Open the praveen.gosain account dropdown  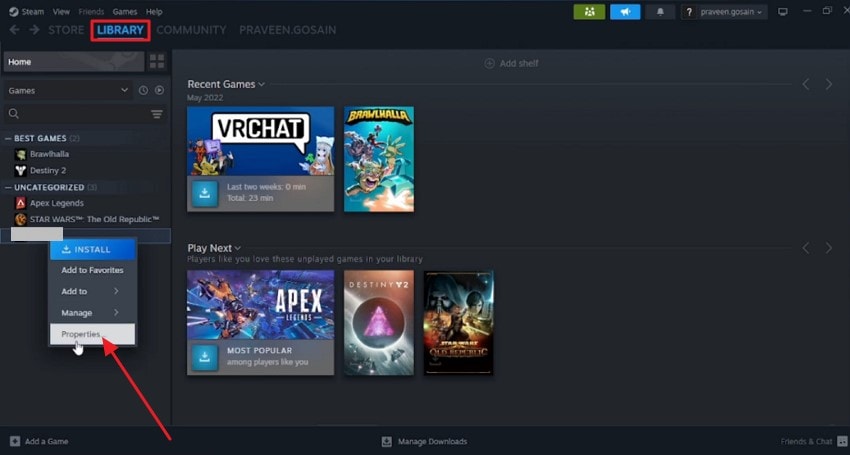731,12
